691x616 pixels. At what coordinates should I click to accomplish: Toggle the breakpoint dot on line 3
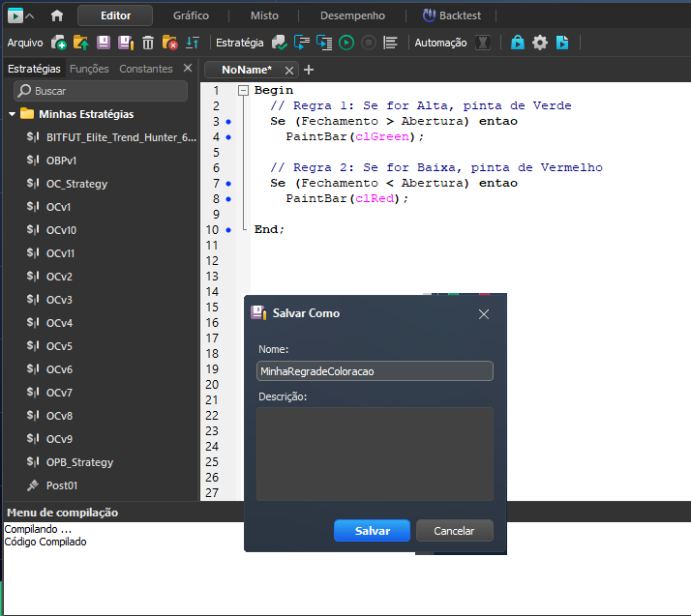point(228,122)
